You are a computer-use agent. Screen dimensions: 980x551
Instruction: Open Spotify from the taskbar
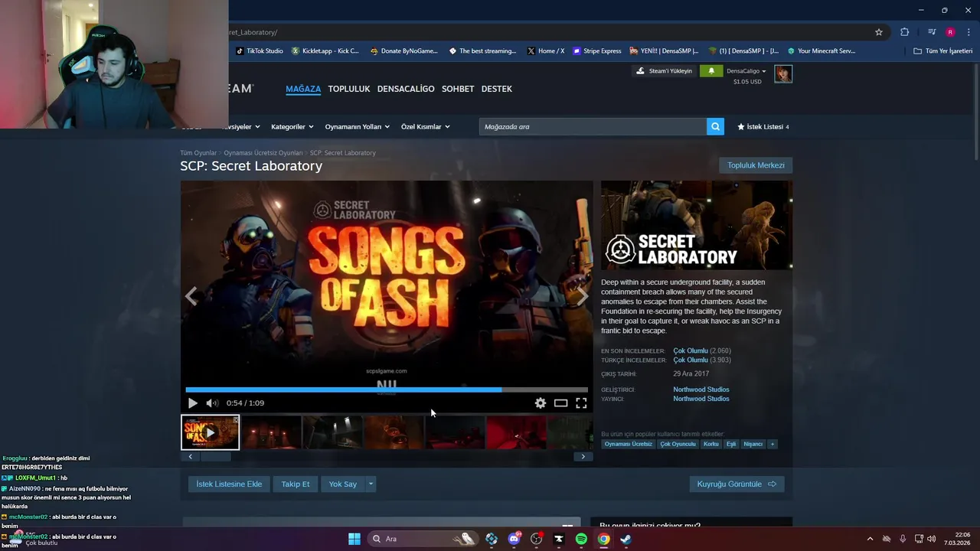point(581,539)
